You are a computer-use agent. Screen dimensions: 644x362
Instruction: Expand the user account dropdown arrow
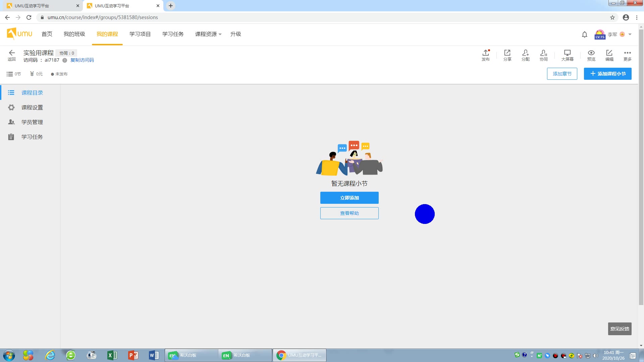tap(630, 34)
